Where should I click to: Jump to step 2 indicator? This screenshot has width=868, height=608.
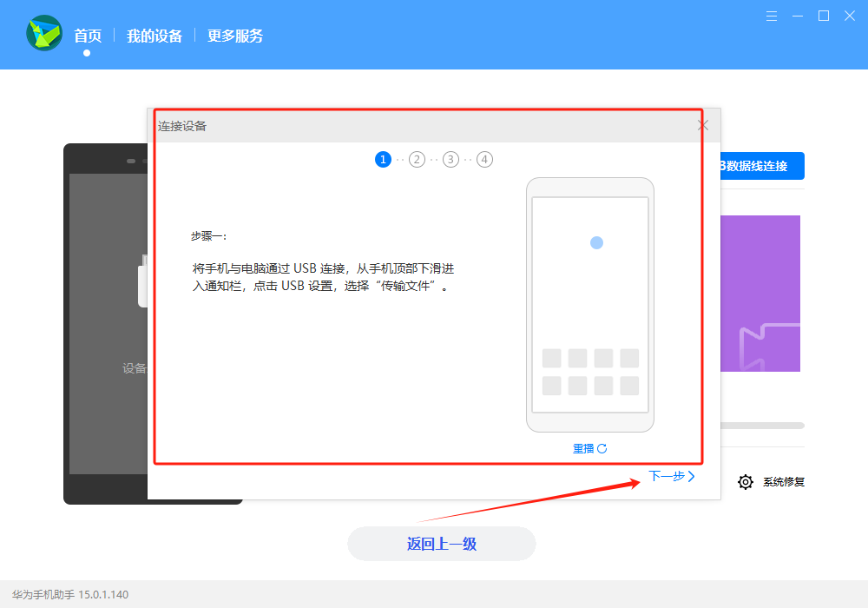417,160
